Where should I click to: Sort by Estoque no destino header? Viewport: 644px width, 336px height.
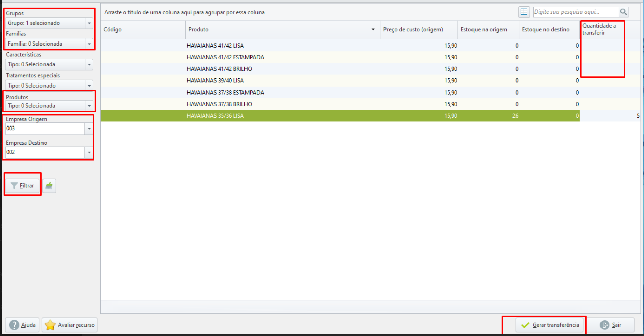pyautogui.click(x=549, y=30)
